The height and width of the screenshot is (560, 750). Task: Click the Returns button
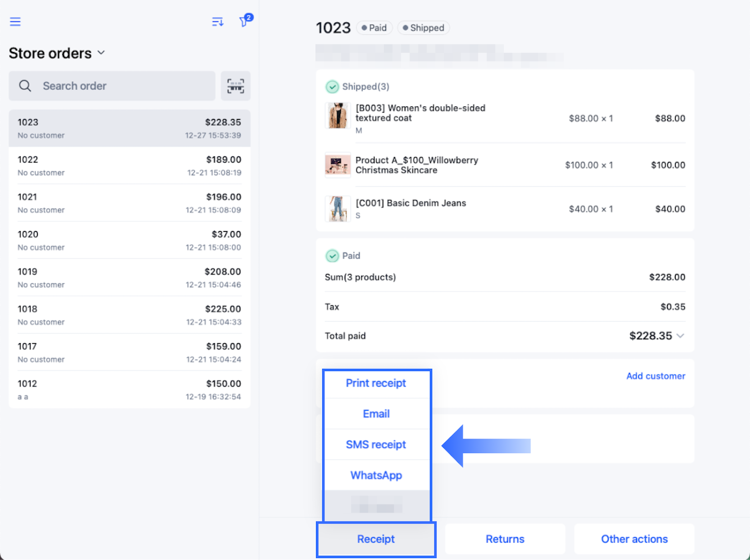click(505, 539)
